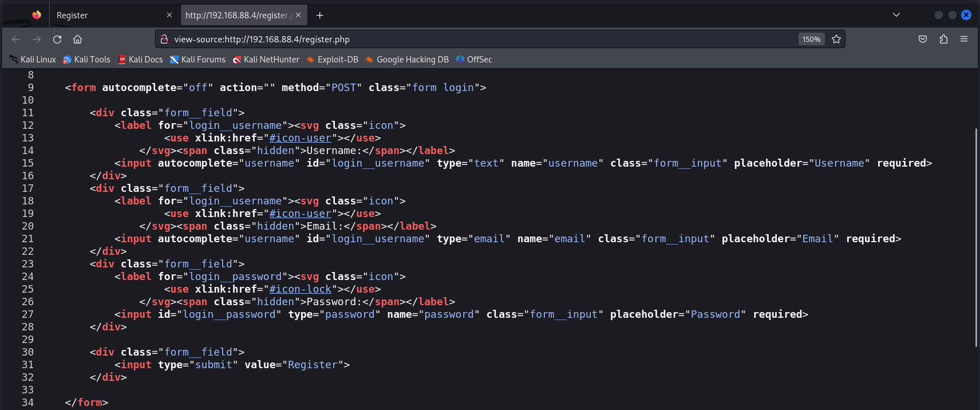
Task: Reset the 150% zoom level badge
Action: (x=811, y=39)
